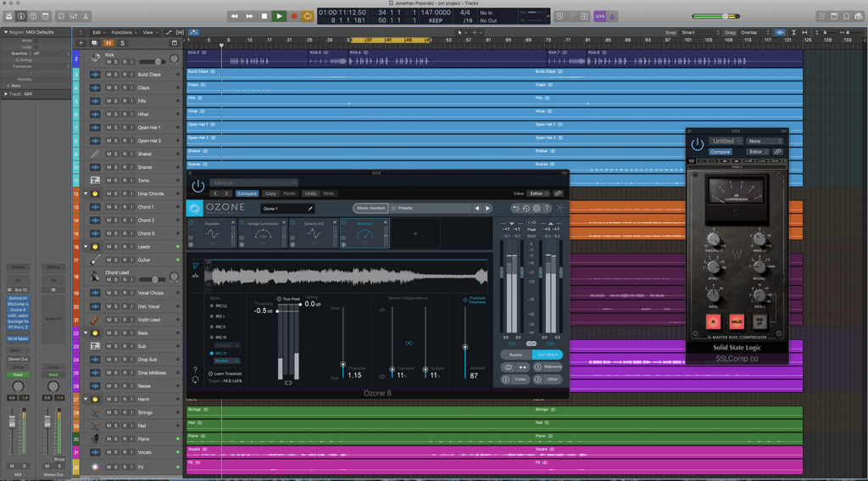Click the Bypass button in Ozone

[x=516, y=355]
